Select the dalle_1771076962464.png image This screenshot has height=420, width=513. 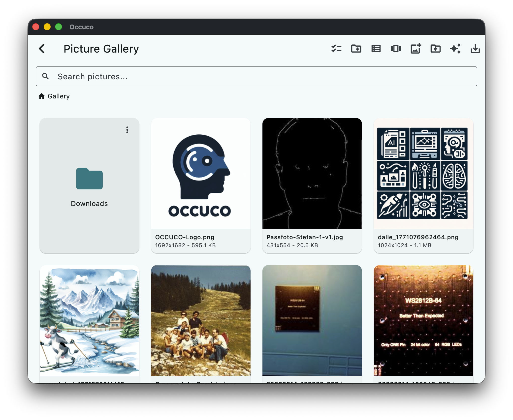pos(423,174)
